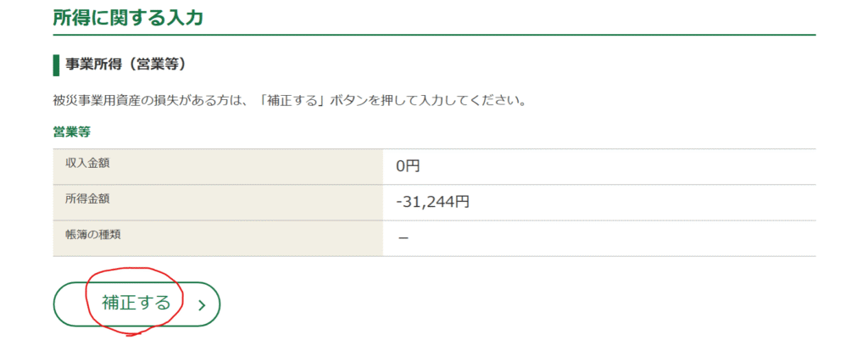Click the 被災事業用資産 instruction sentence
Viewport: 868px width, 340px height.
[x=290, y=101]
